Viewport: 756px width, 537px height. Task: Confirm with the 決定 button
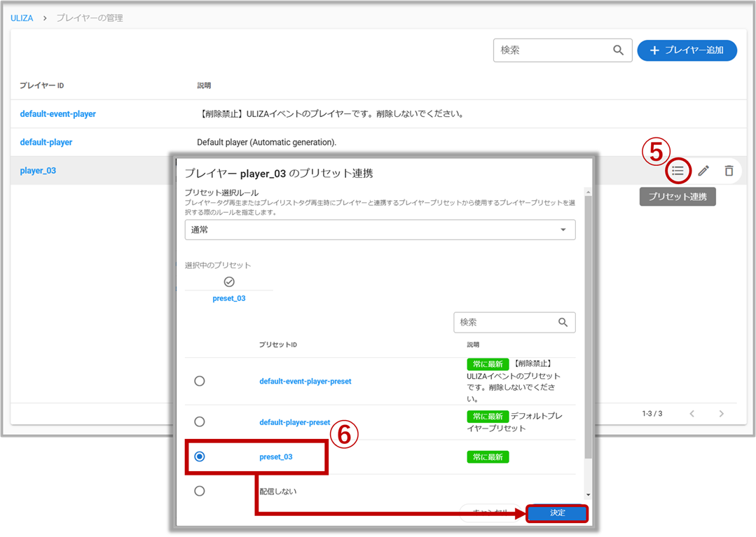[x=557, y=513]
